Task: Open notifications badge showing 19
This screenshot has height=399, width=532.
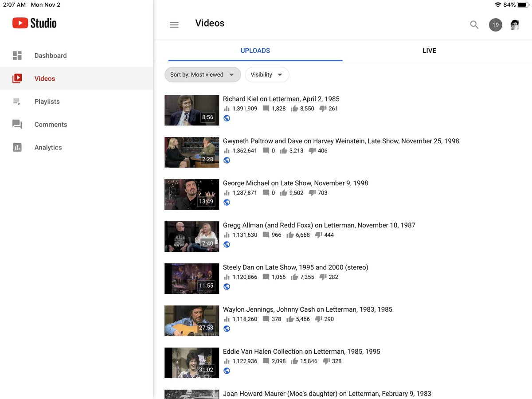Action: point(496,25)
